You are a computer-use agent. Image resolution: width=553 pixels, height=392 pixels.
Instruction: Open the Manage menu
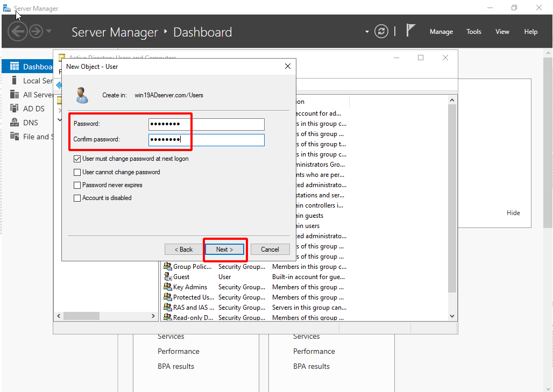[x=441, y=32]
